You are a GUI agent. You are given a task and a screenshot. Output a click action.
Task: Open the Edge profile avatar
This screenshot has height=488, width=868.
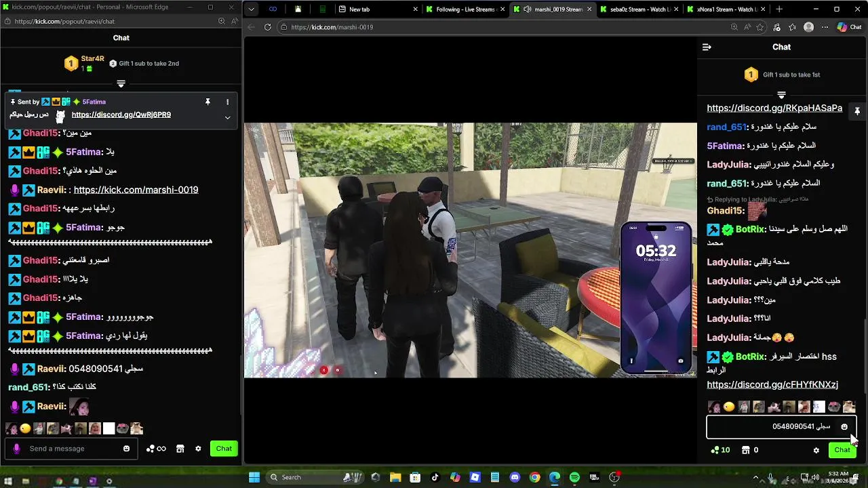click(808, 27)
